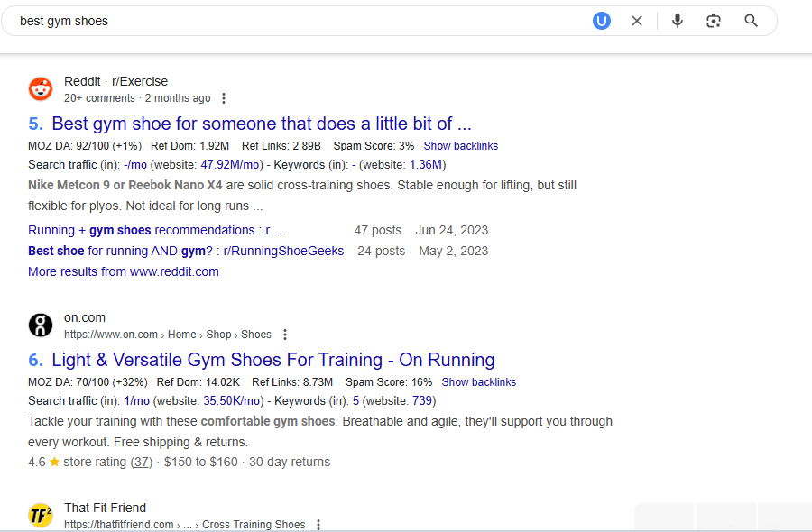
Task: Click 'Ref Links: 8.73M' metric
Action: point(292,382)
